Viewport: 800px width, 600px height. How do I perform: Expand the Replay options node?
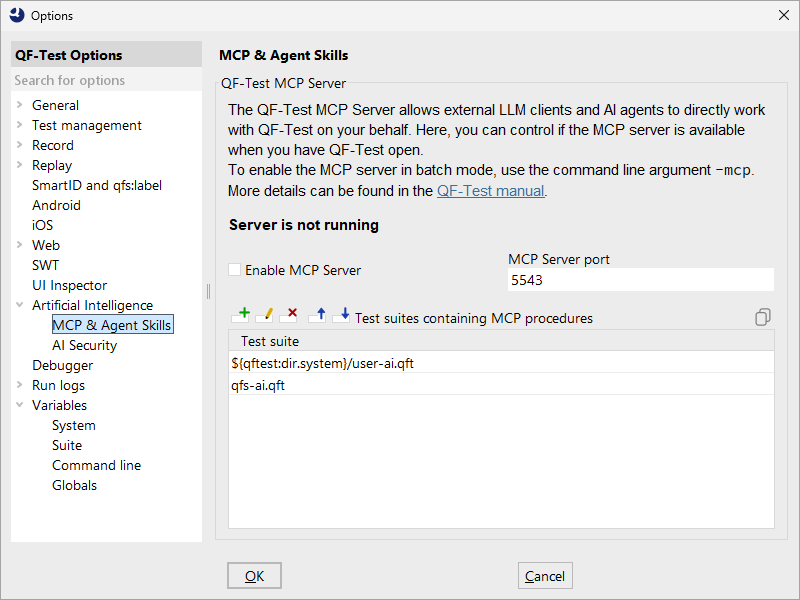[19, 165]
